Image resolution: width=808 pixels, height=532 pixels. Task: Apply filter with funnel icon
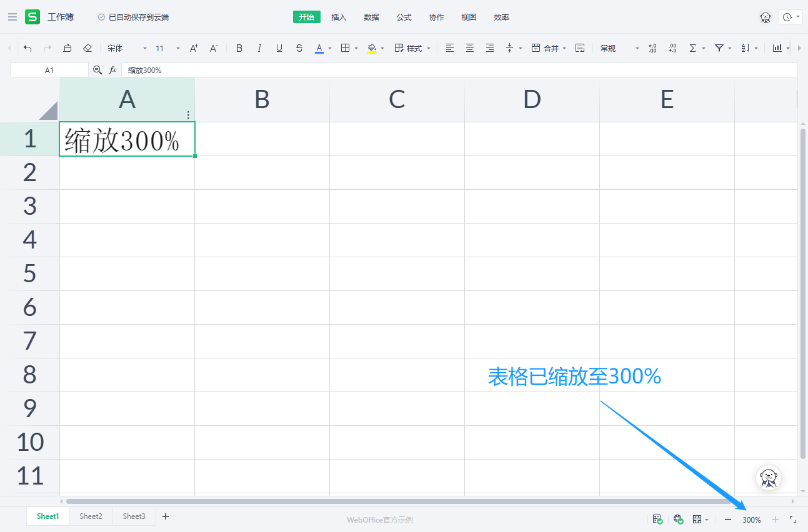(719, 48)
